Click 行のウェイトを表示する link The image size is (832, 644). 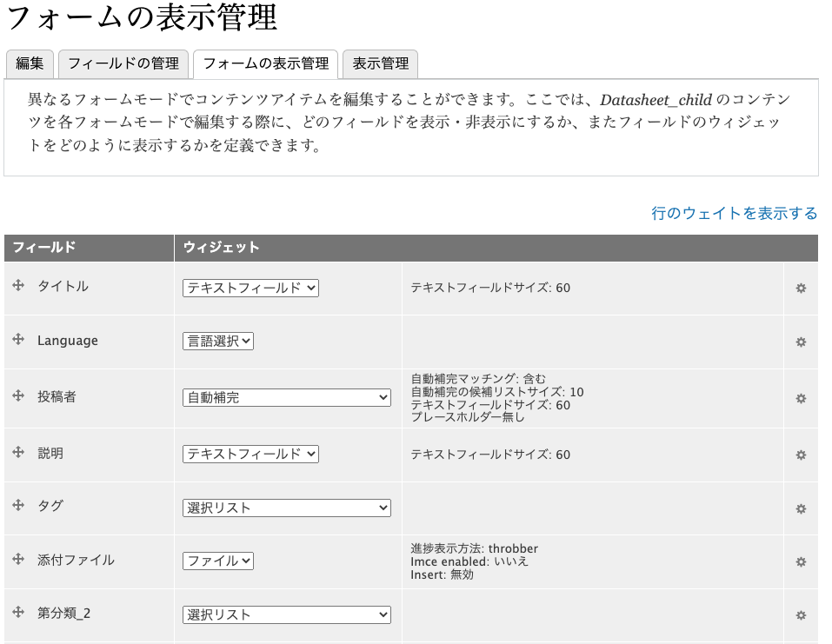(x=734, y=213)
